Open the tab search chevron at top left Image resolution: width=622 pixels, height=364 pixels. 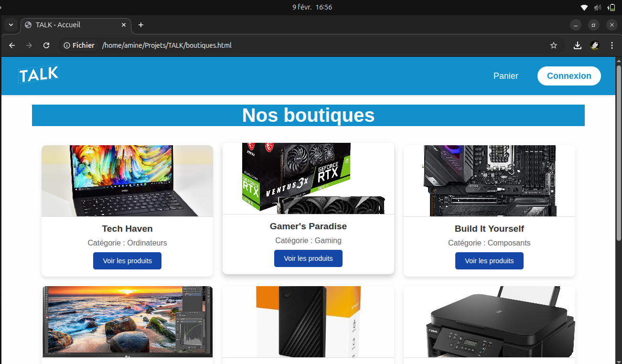tap(11, 25)
